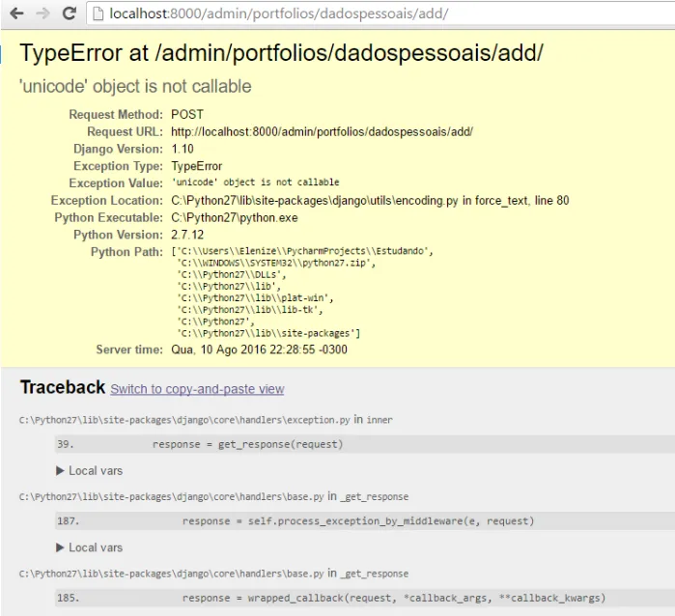Click Django Version value 1.10

pyautogui.click(x=183, y=149)
